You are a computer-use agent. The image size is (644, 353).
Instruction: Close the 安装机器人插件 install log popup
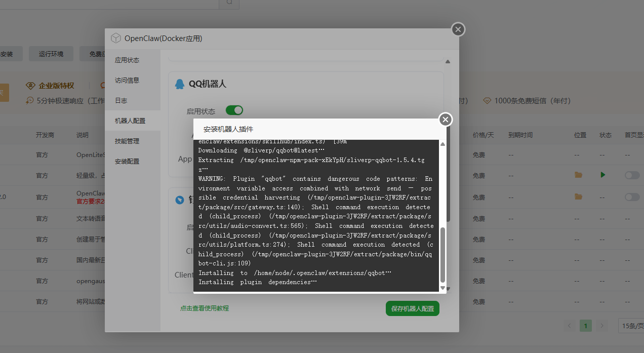[445, 120]
